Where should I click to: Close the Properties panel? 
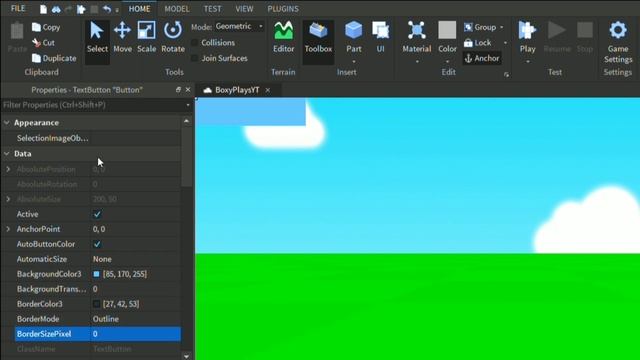pos(188,89)
